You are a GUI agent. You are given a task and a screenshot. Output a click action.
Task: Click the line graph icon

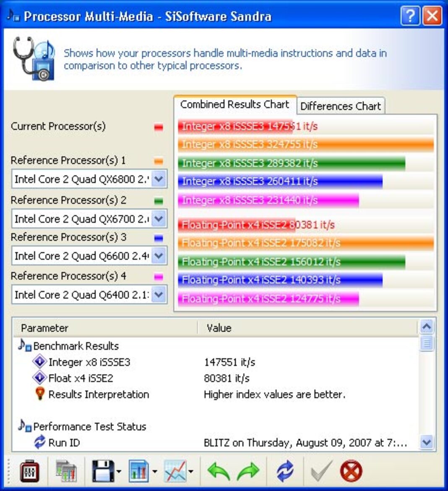pos(175,470)
